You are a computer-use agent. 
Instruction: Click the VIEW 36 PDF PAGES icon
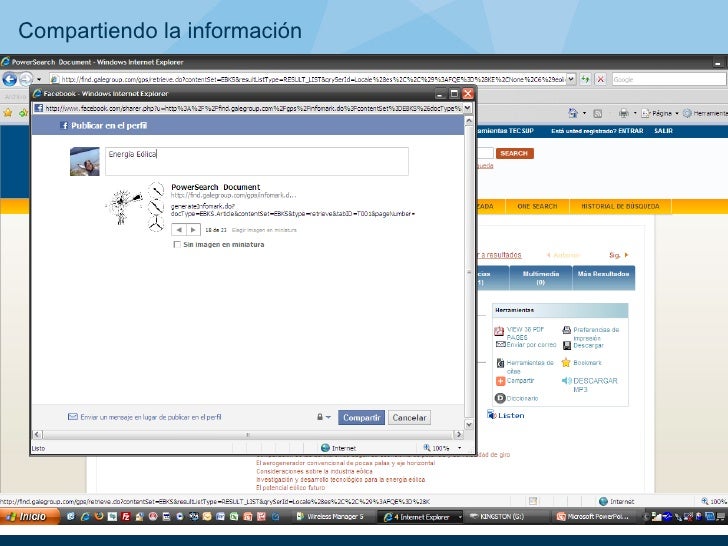pyautogui.click(x=499, y=331)
